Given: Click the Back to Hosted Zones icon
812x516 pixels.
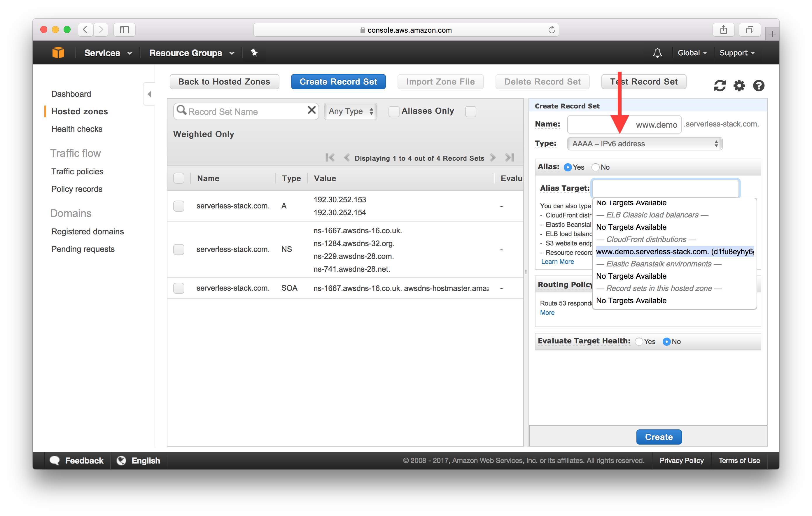Looking at the screenshot, I should [224, 82].
